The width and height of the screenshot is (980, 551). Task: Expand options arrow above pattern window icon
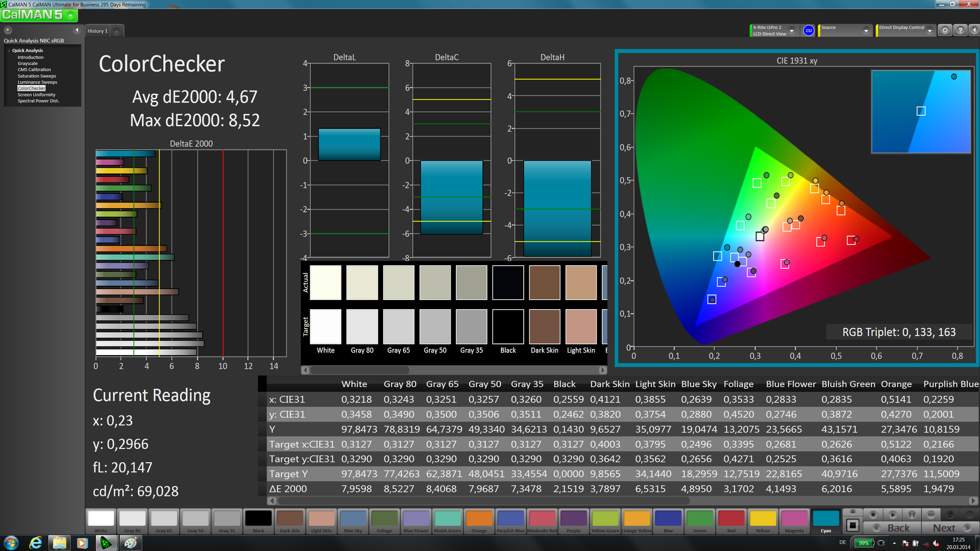[852, 512]
